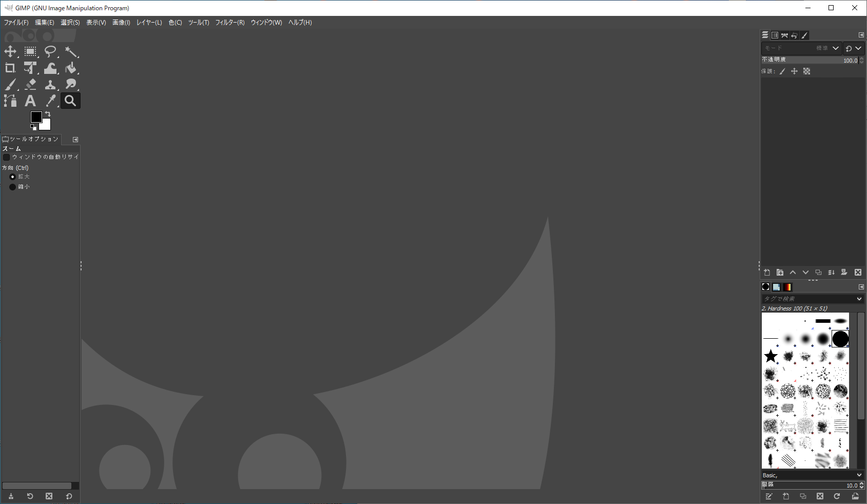Switch to the Paths tab

(x=785, y=35)
